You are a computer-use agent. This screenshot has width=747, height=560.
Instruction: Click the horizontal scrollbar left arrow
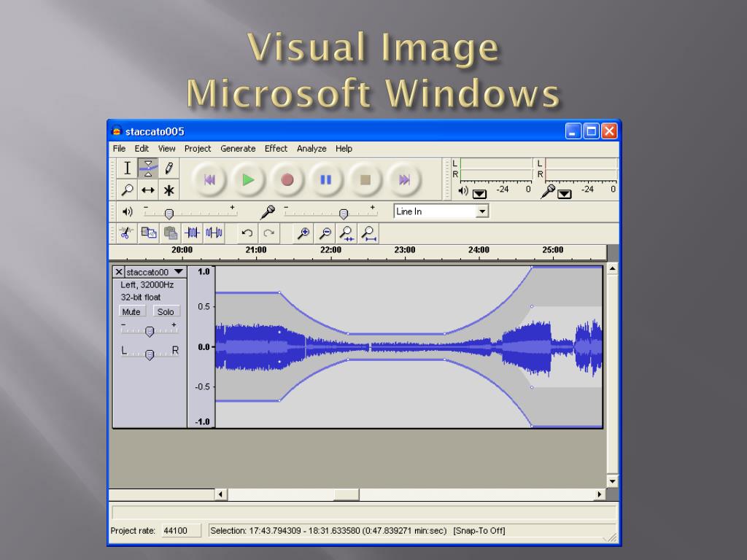pos(220,494)
